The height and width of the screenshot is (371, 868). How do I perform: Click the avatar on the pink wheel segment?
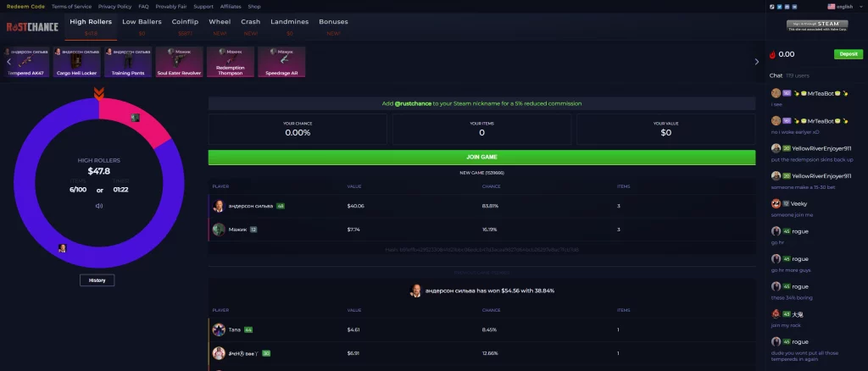(x=135, y=118)
